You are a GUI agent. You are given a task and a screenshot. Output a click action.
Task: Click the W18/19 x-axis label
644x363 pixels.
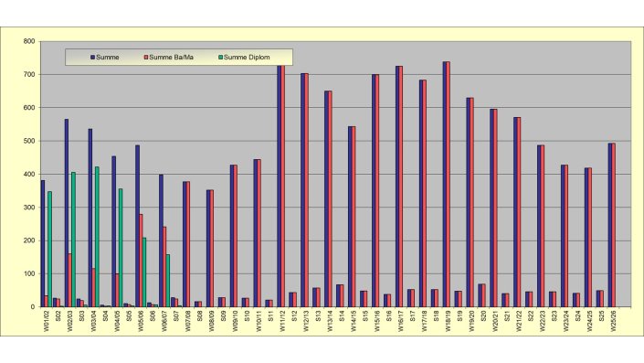pyautogui.click(x=449, y=321)
